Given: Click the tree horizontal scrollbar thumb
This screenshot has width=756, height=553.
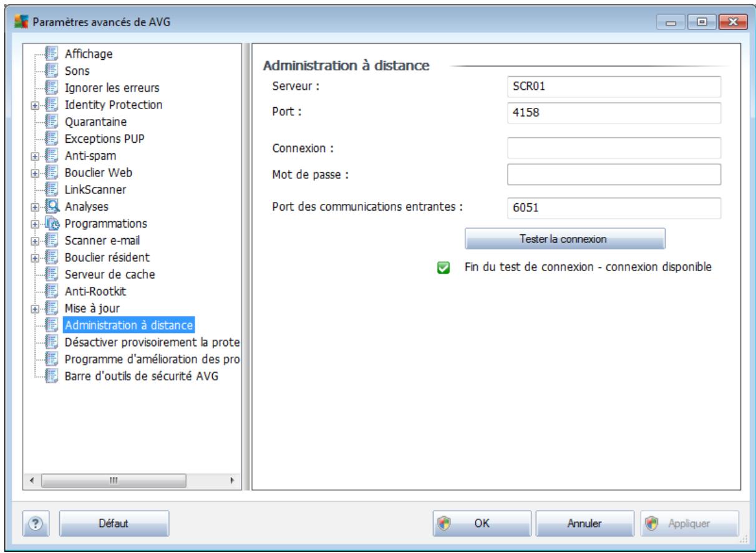Looking at the screenshot, I should 114,482.
